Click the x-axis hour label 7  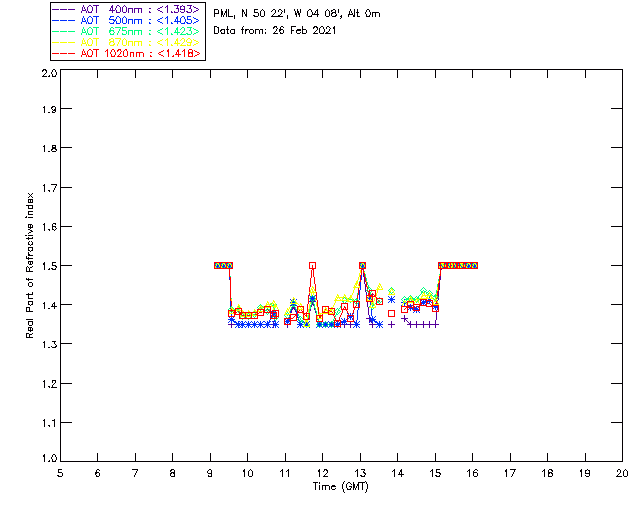coord(135,473)
